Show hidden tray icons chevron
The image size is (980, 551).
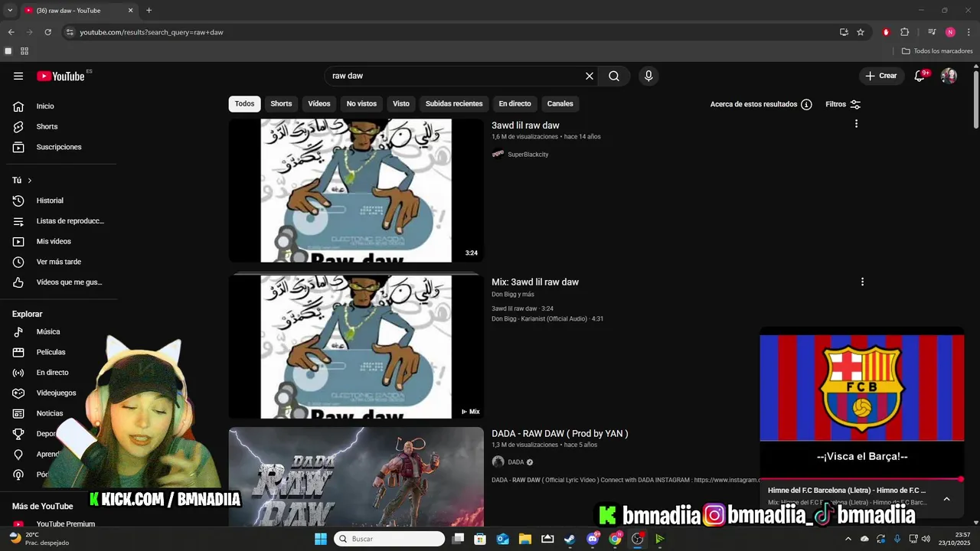(x=848, y=539)
